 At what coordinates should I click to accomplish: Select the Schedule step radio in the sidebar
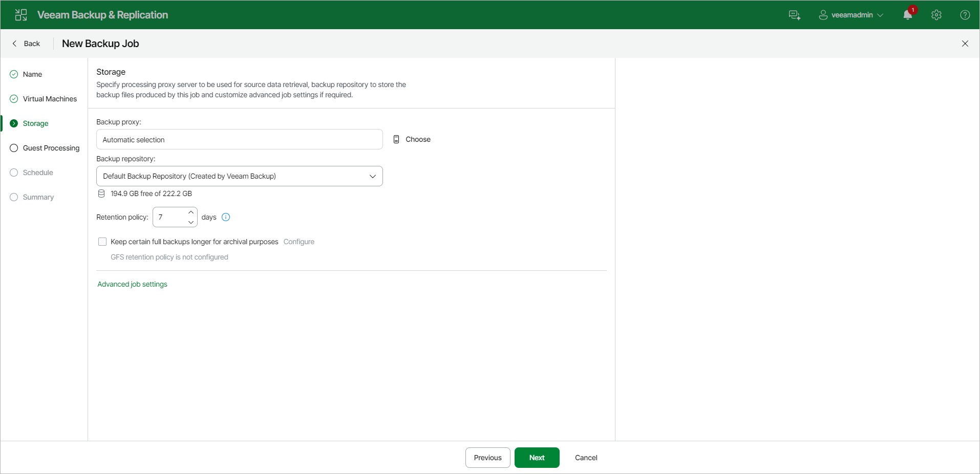click(14, 173)
